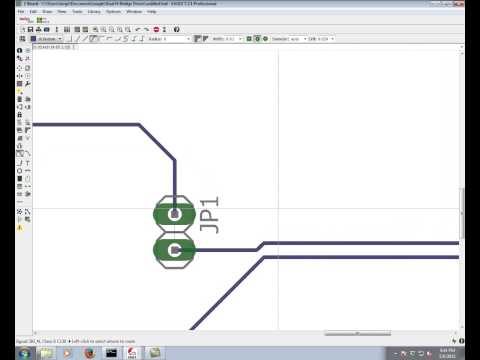Click the vertical scrollbar thumb
The width and height of the screenshot is (480, 360).
coord(462,213)
